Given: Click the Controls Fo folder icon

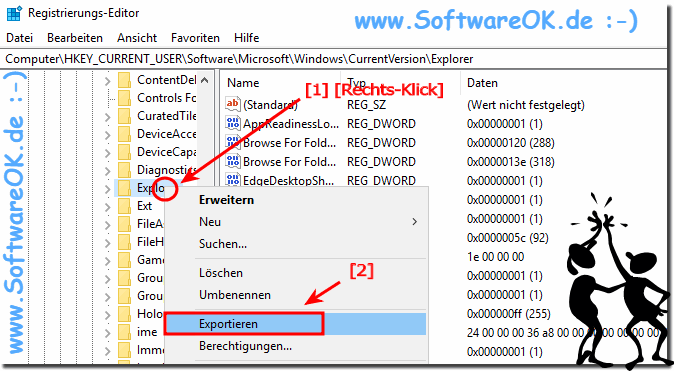Looking at the screenshot, I should point(125,98).
